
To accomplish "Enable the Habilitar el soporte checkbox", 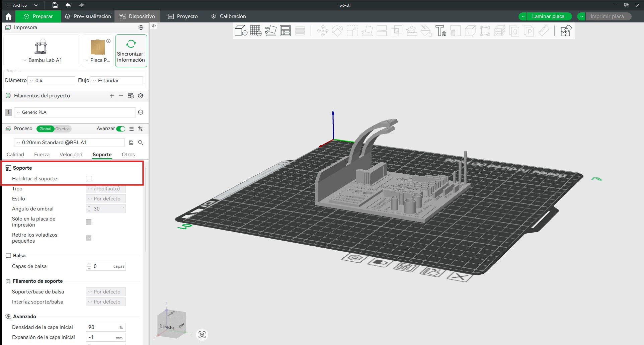I will (x=89, y=179).
